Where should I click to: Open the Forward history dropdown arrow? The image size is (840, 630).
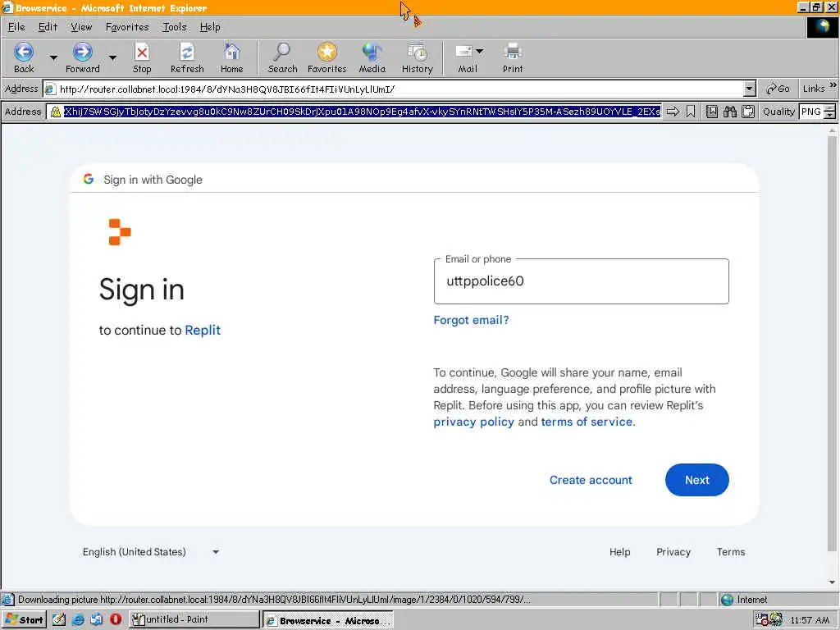coord(112,57)
